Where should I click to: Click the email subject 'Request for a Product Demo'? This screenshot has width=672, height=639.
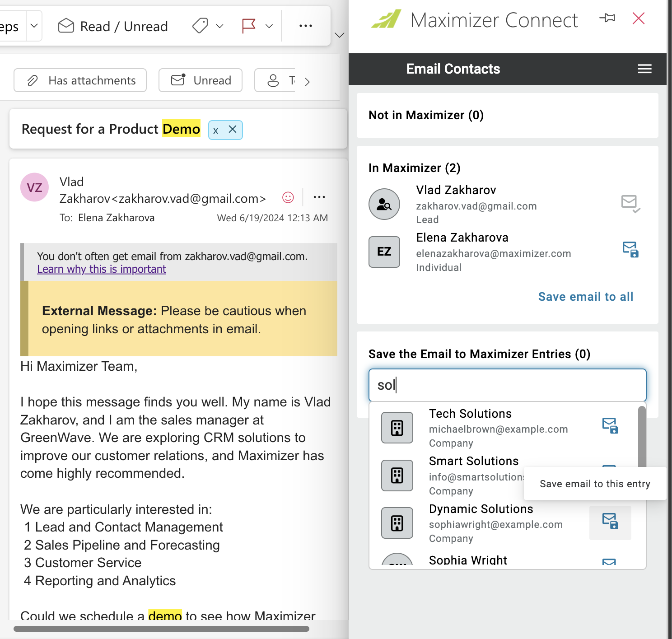pyautogui.click(x=111, y=129)
